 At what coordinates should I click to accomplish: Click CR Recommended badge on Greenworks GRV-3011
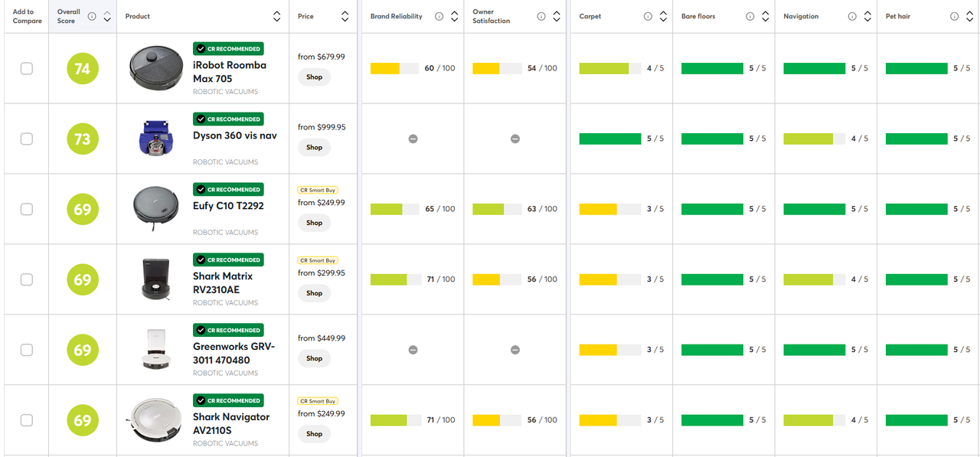click(228, 330)
